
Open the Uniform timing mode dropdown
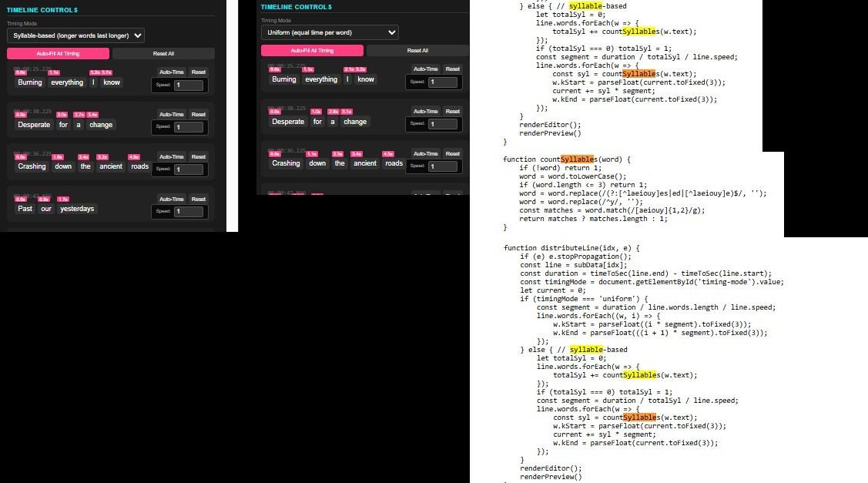pyautogui.click(x=330, y=32)
